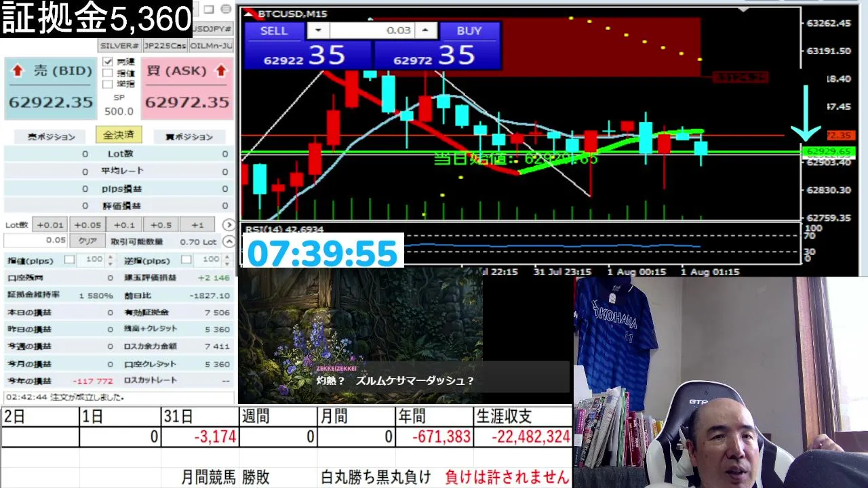
Task: Click the round arrow icon next to the +1 lot button
Action: click(x=229, y=225)
